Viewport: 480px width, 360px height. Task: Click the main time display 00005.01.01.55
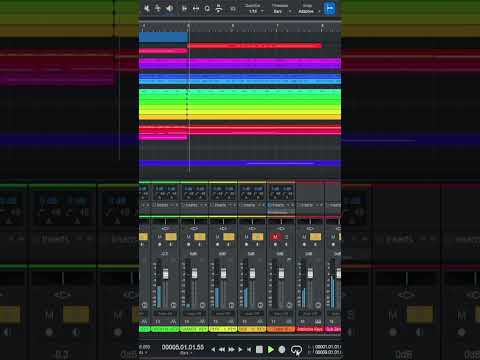pos(183,347)
